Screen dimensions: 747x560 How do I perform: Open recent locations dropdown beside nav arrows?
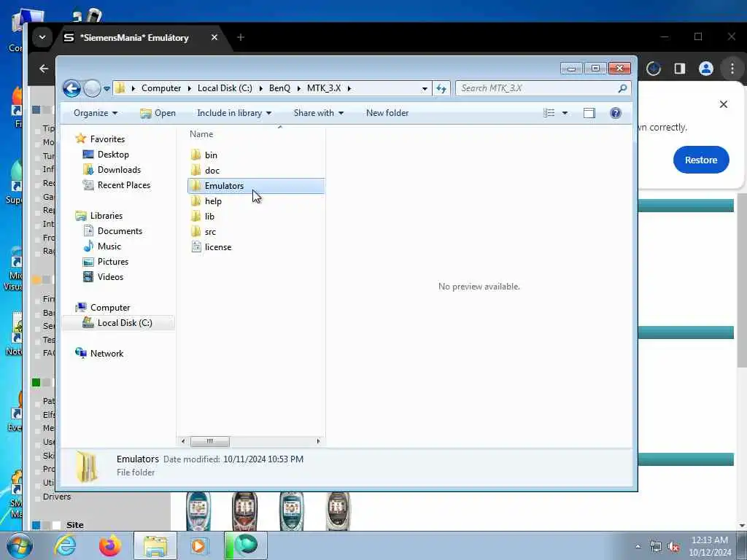tap(107, 88)
